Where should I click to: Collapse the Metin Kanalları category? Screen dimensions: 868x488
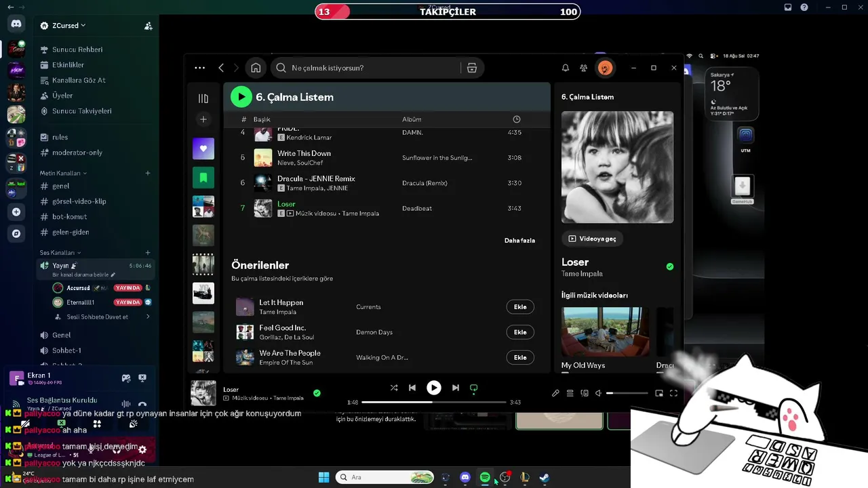point(63,173)
